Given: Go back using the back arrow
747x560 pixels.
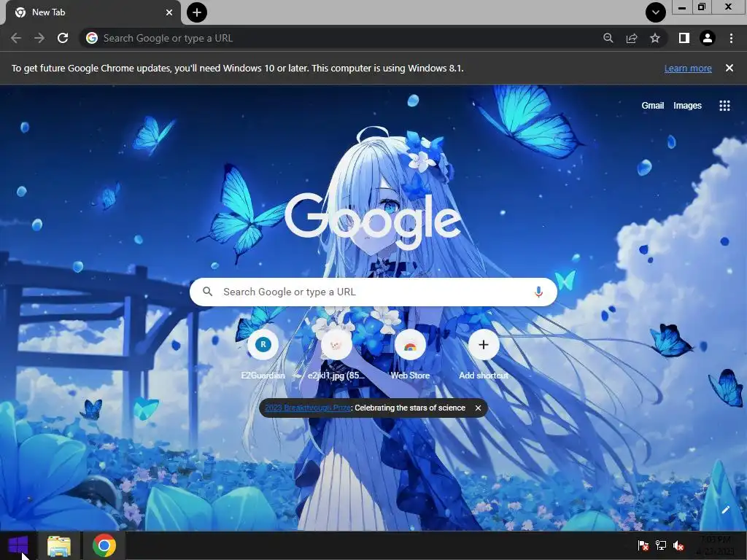Looking at the screenshot, I should point(16,38).
